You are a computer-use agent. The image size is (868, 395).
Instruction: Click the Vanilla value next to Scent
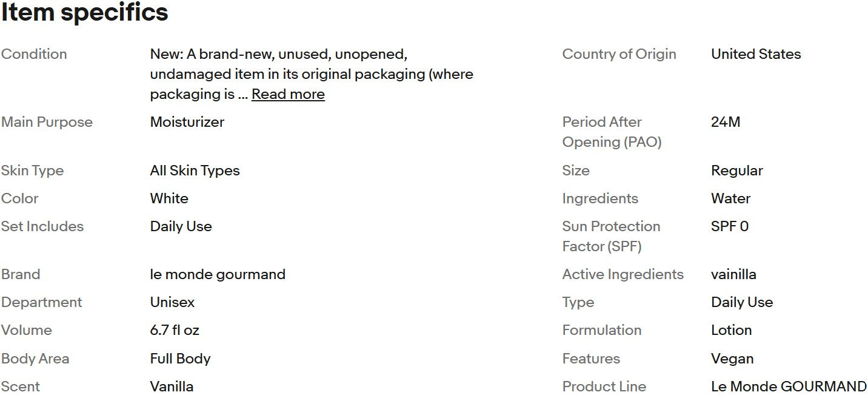pos(172,387)
